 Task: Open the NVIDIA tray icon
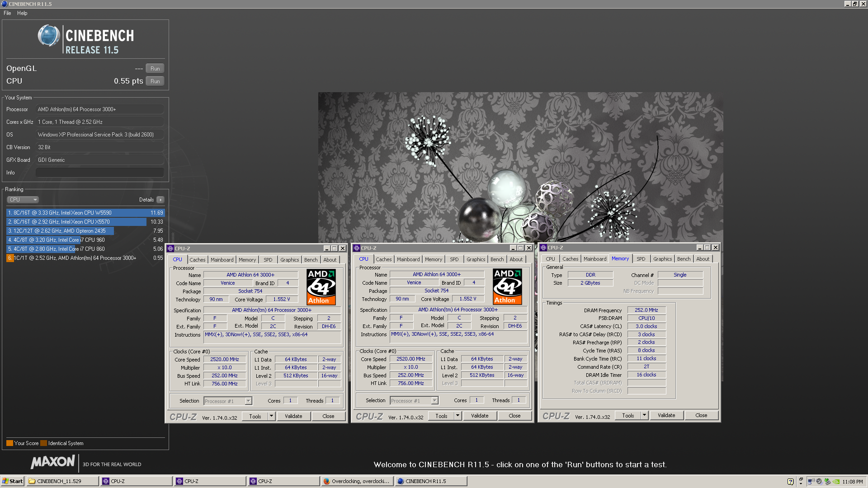836,482
